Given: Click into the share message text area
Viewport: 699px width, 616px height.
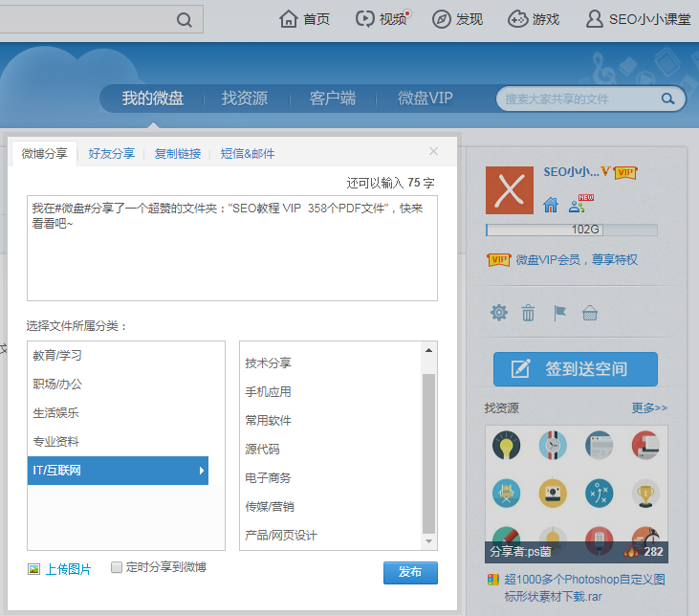Looking at the screenshot, I should pos(232,248).
